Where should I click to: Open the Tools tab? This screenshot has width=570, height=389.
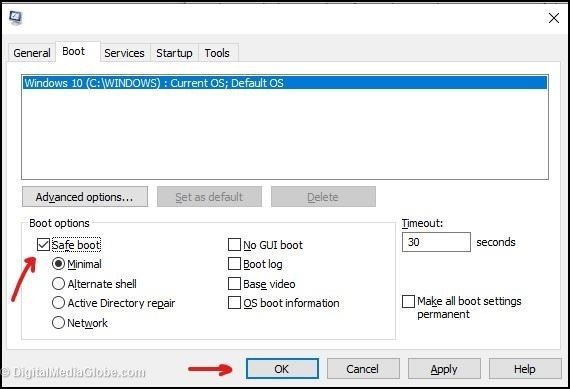pyautogui.click(x=217, y=53)
